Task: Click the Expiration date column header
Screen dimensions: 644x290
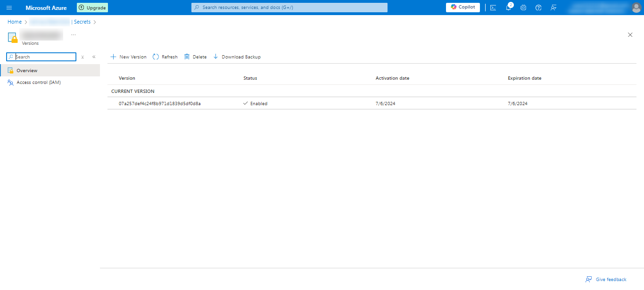Action: click(524, 78)
